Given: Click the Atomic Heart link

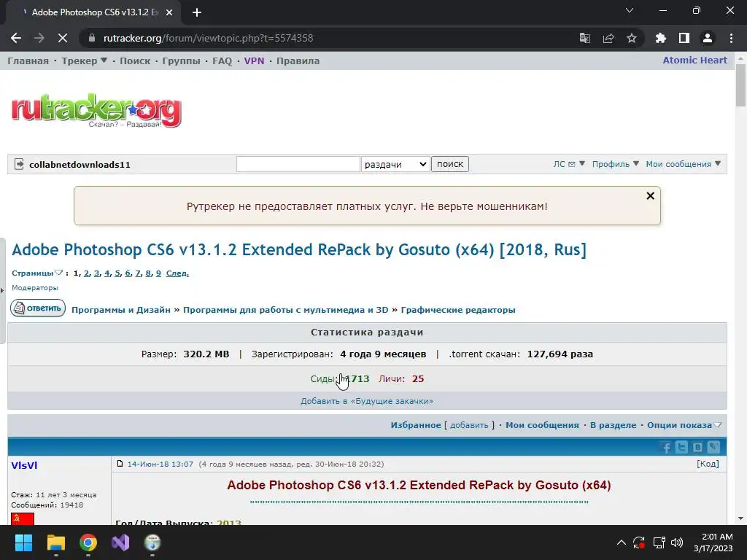Looking at the screenshot, I should (694, 61).
